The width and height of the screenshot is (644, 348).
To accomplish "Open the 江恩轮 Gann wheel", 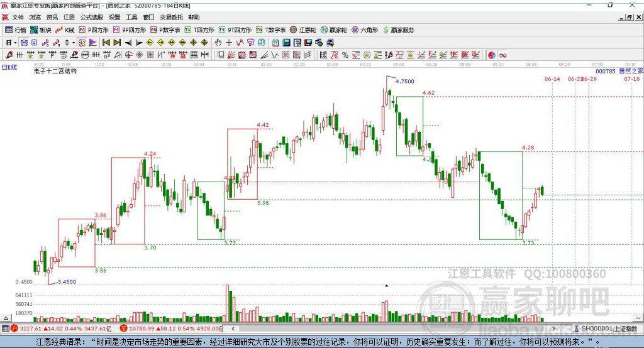I will click(x=303, y=30).
